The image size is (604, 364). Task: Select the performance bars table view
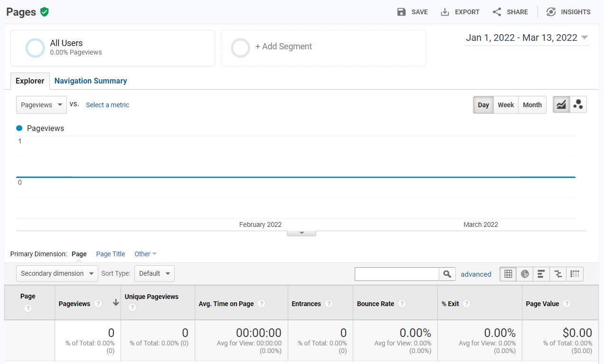tap(541, 274)
